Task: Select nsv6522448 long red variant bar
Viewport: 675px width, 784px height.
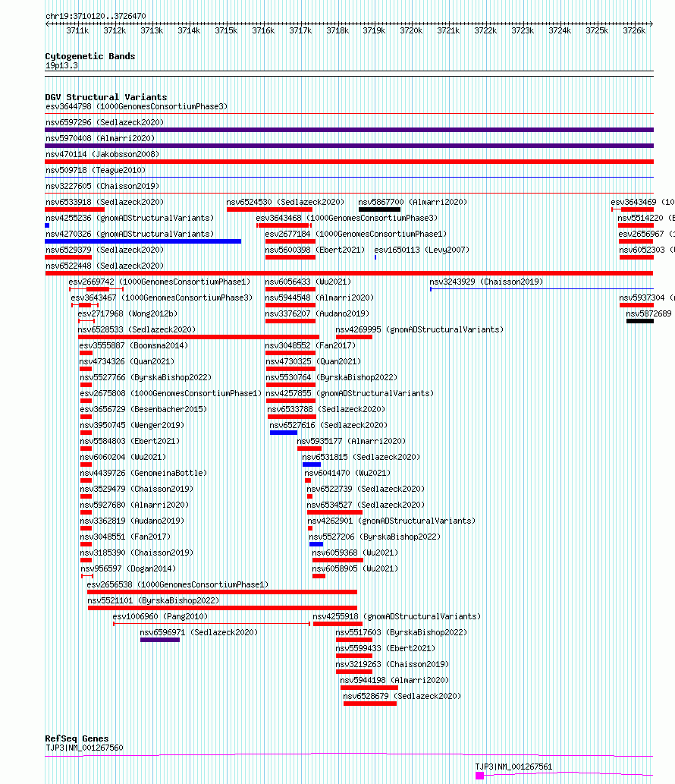Action: pyautogui.click(x=349, y=273)
